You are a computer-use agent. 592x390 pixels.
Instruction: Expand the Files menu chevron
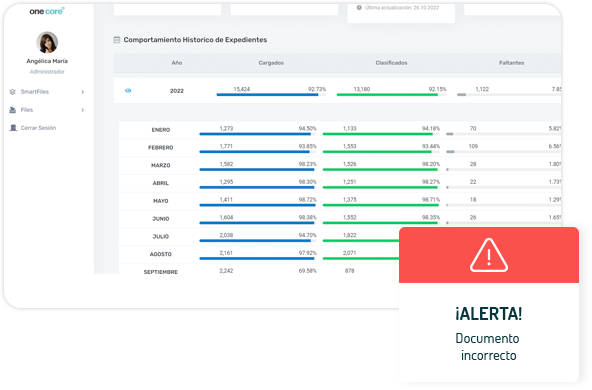tap(83, 110)
